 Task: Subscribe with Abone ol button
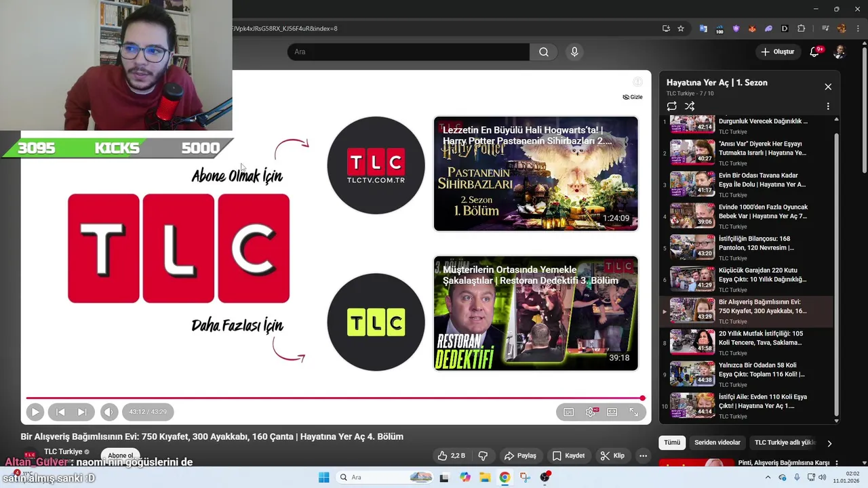[x=121, y=455]
